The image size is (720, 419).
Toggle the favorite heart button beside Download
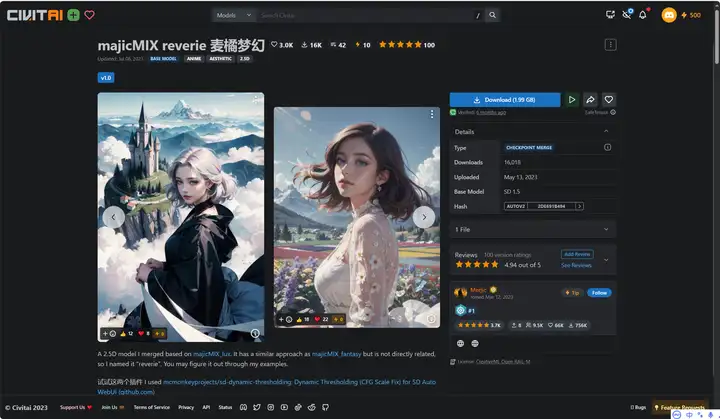pyautogui.click(x=609, y=100)
